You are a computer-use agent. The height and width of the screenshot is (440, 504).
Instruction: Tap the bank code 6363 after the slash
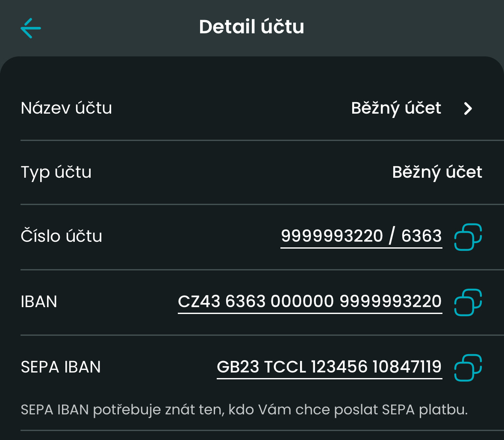tap(421, 236)
